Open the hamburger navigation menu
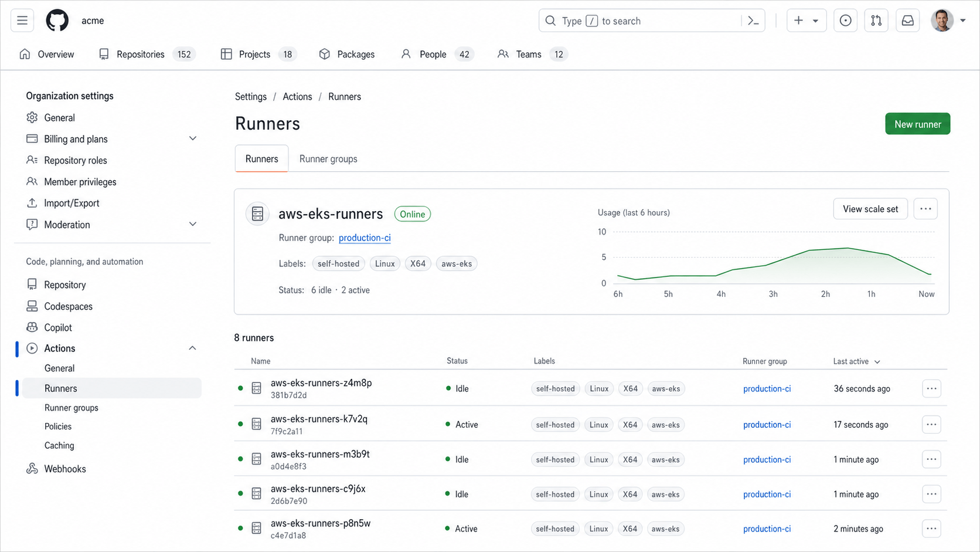980x552 pixels. 22,21
